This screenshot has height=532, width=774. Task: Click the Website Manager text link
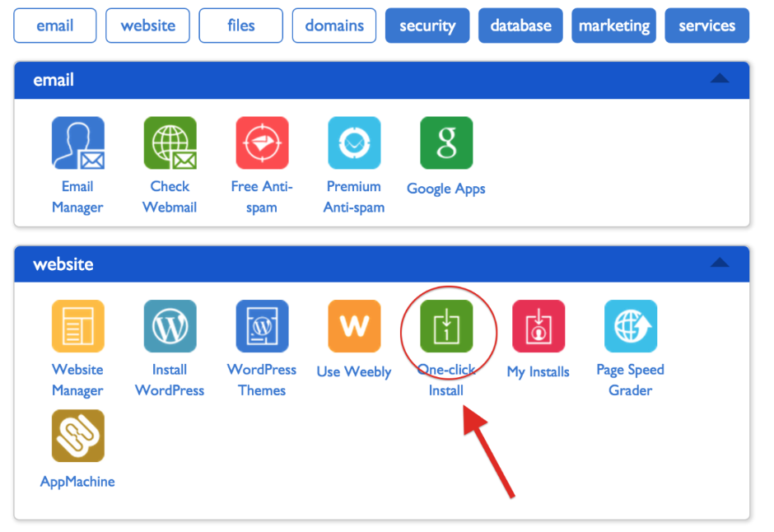77,380
